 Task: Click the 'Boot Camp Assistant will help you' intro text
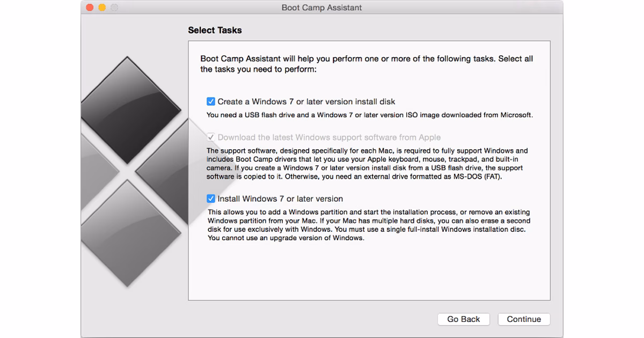[367, 64]
